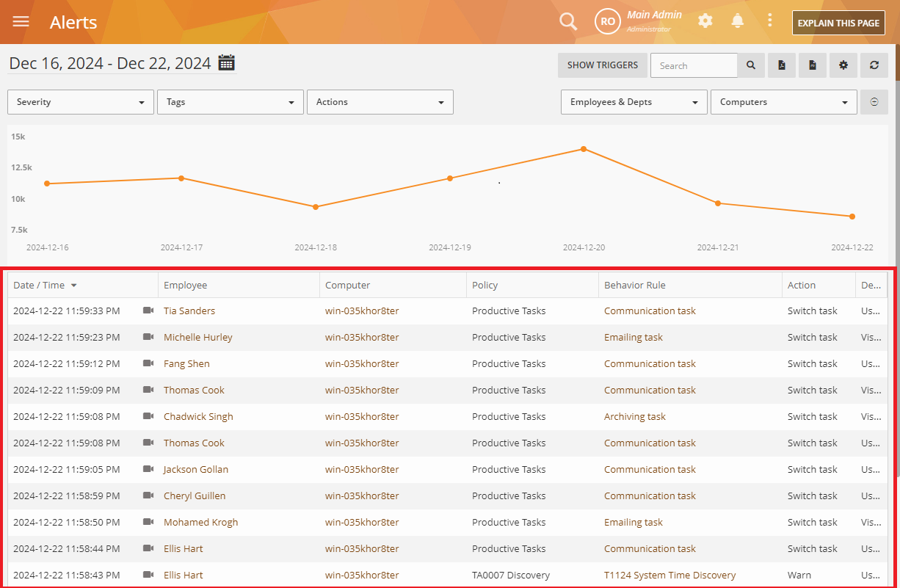
Task: Open the Employees & Depts dropdown
Action: 634,102
